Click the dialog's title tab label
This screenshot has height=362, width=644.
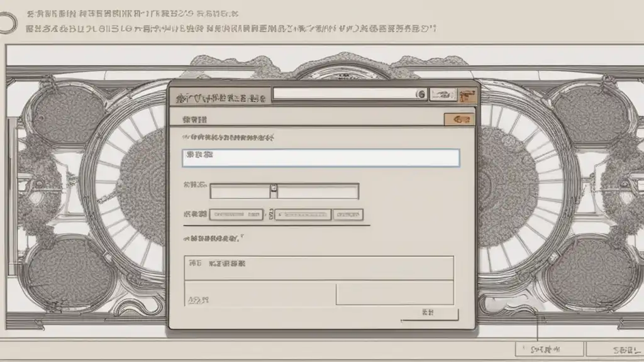(221, 98)
